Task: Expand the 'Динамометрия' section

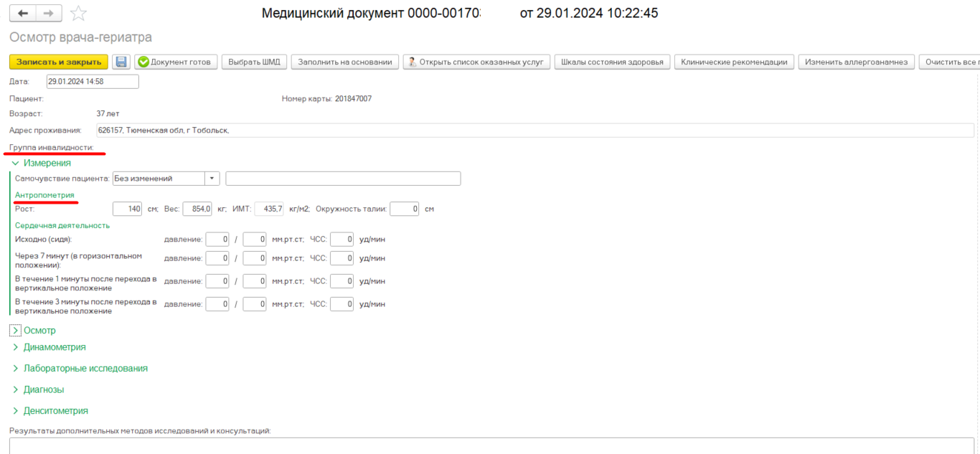Action: click(15, 347)
